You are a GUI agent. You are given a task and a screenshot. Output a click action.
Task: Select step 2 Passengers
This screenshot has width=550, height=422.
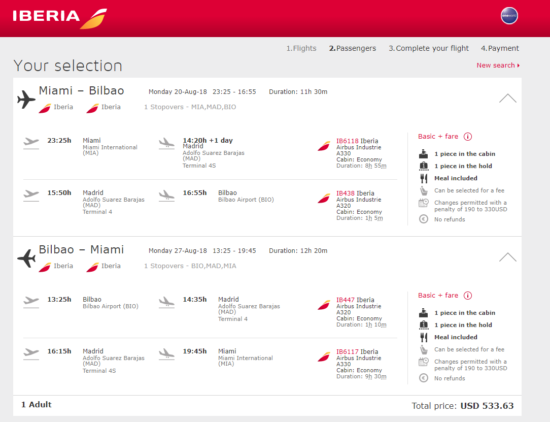[x=352, y=48]
